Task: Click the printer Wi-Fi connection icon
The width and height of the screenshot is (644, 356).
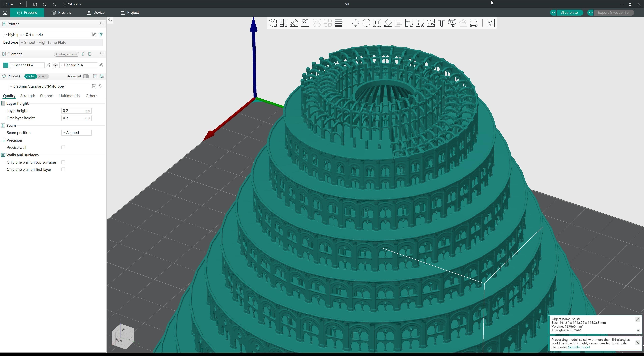Action: coord(101,35)
